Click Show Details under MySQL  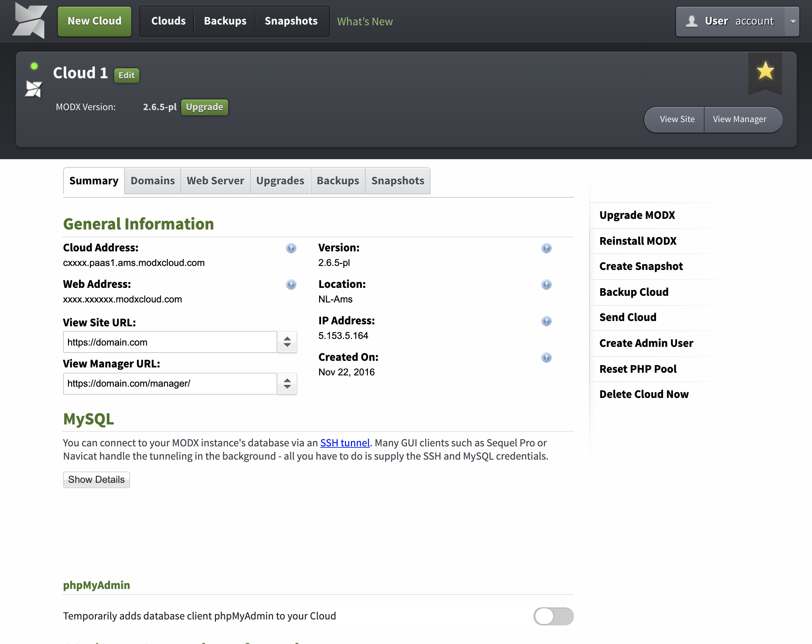coord(97,480)
